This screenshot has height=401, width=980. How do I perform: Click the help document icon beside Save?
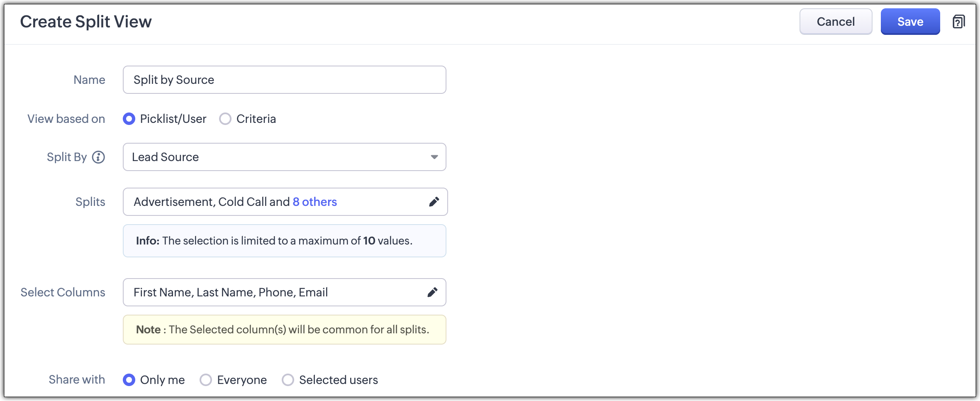(x=958, y=22)
